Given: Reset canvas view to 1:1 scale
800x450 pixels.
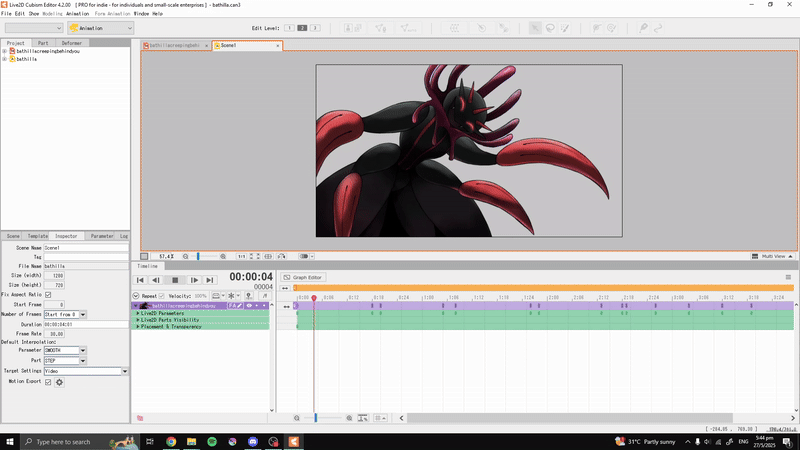Looking at the screenshot, I should point(241,256).
